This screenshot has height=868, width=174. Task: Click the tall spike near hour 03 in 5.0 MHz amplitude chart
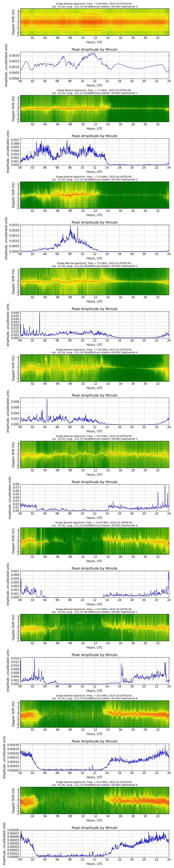(39, 323)
